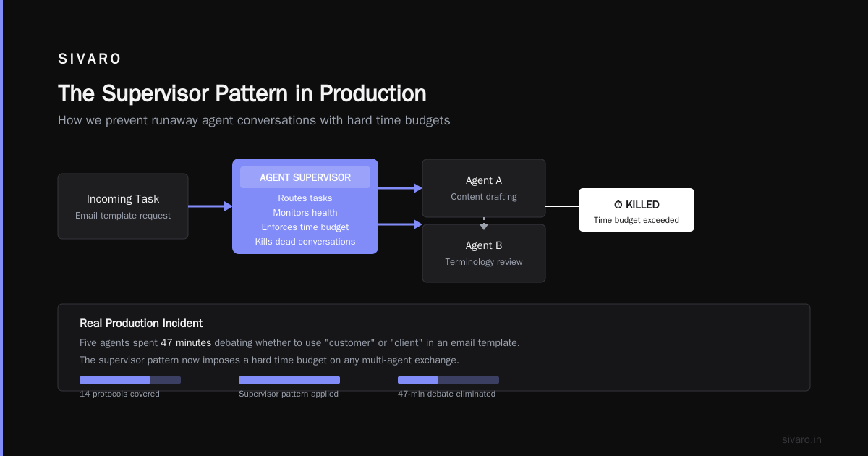Viewport: 868px width, 456px height.
Task: Select the Real Production Incident heading
Action: coord(141,324)
